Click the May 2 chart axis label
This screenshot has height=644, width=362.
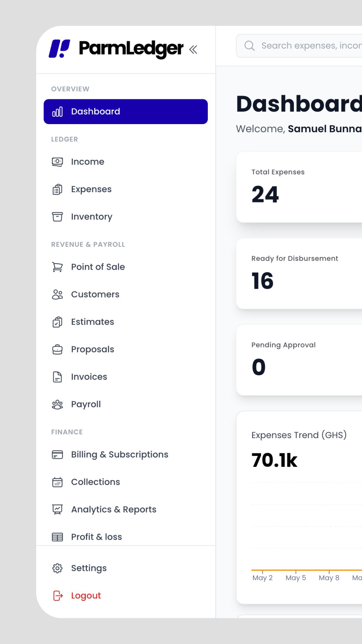tap(262, 578)
